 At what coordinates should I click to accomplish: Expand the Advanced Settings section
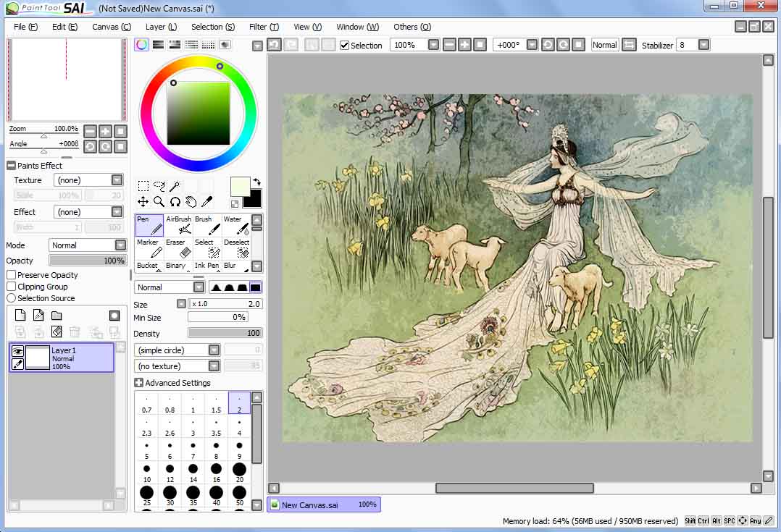[138, 383]
